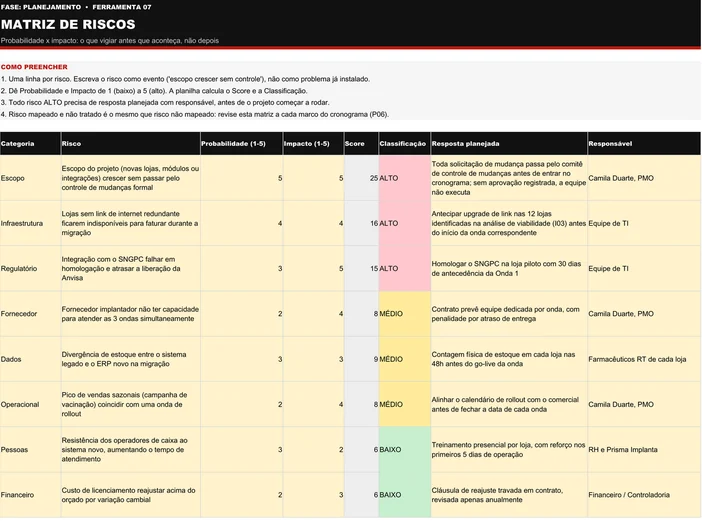The width and height of the screenshot is (702, 521).
Task: Click the 'Risco' column header
Action: click(130, 144)
